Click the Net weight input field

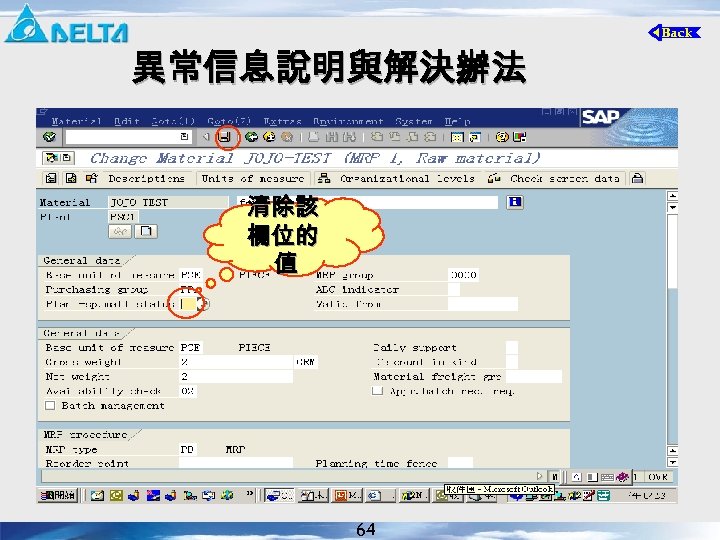click(x=236, y=377)
